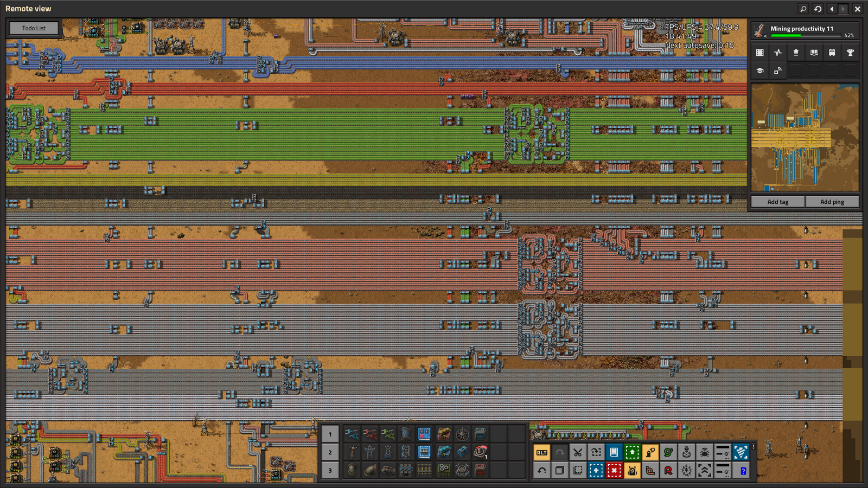Click the Add tag button
The image size is (868, 488).
[777, 202]
